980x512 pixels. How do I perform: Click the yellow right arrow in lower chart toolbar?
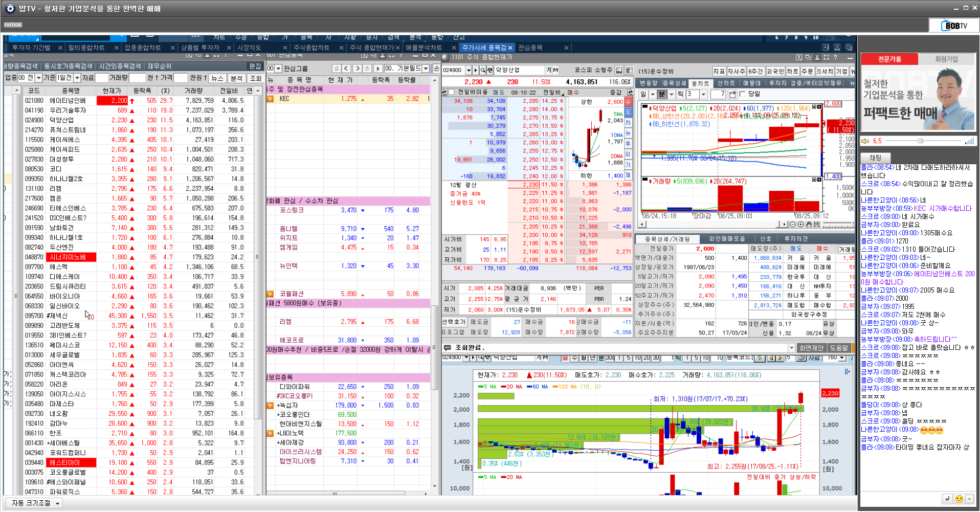pyautogui.click(x=780, y=358)
